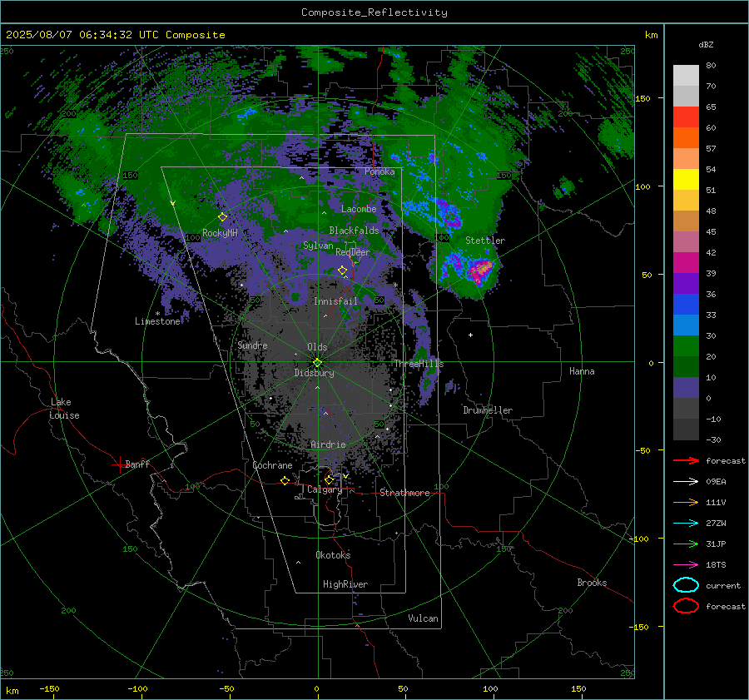Click the 80 dBZ light gray color swatch
This screenshot has width=749, height=700.
(686, 75)
